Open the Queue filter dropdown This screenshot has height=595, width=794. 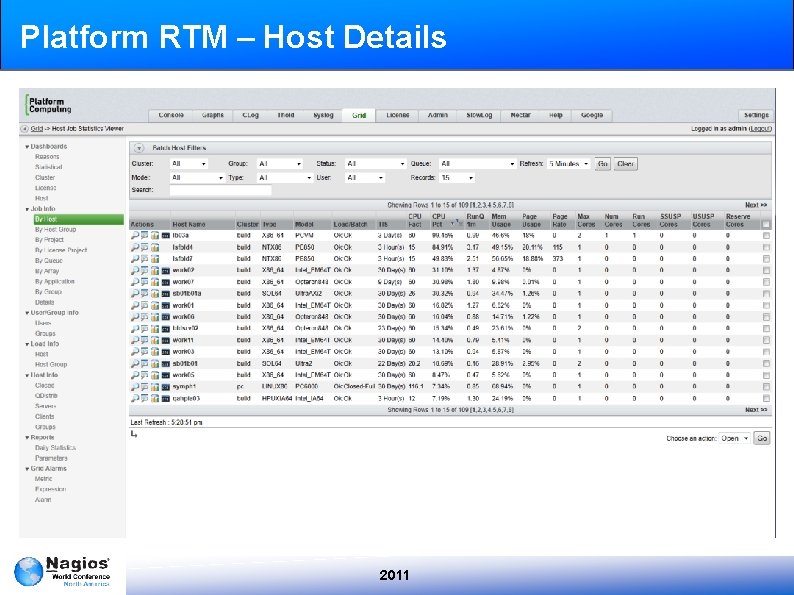pos(477,164)
